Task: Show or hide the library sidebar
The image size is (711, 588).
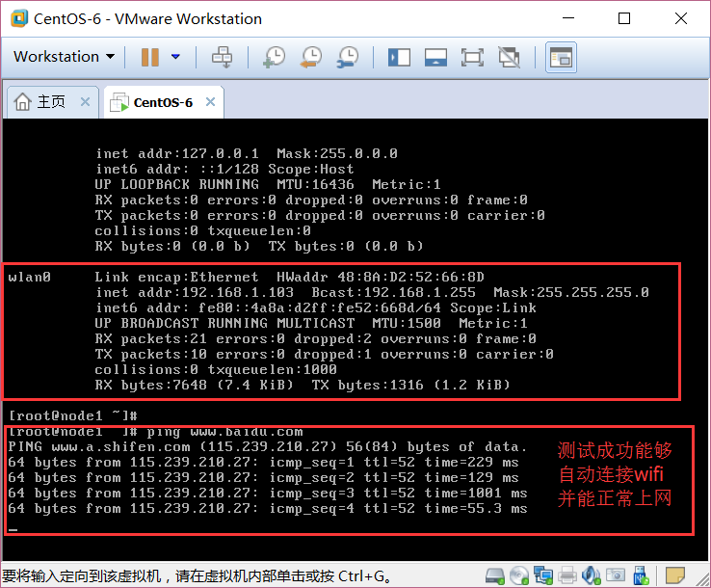Action: point(399,58)
